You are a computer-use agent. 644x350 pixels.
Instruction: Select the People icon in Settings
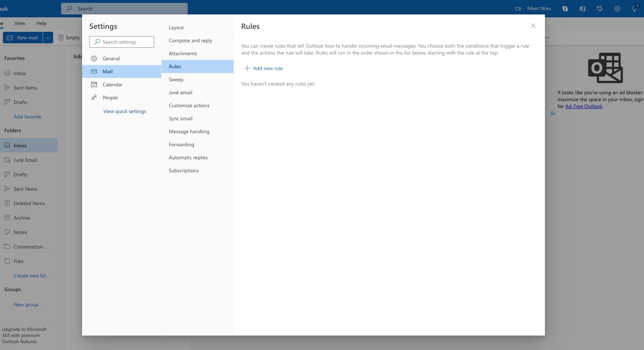click(94, 98)
